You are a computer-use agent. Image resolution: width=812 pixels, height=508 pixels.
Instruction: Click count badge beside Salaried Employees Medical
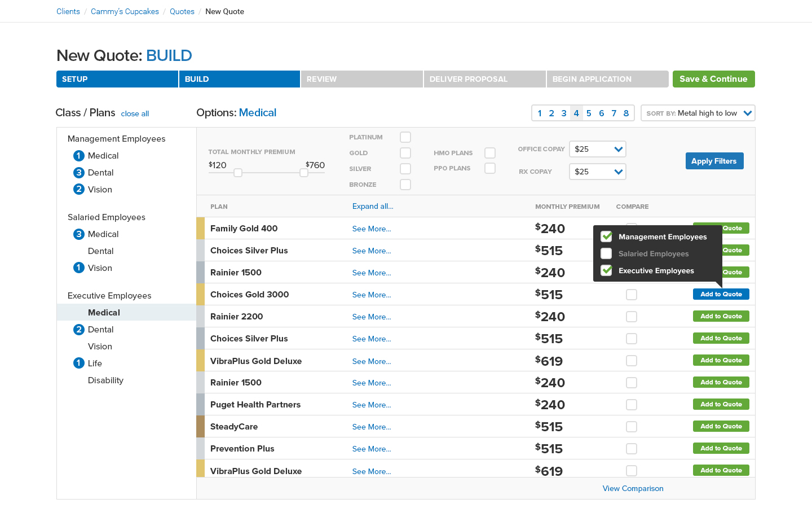[79, 234]
